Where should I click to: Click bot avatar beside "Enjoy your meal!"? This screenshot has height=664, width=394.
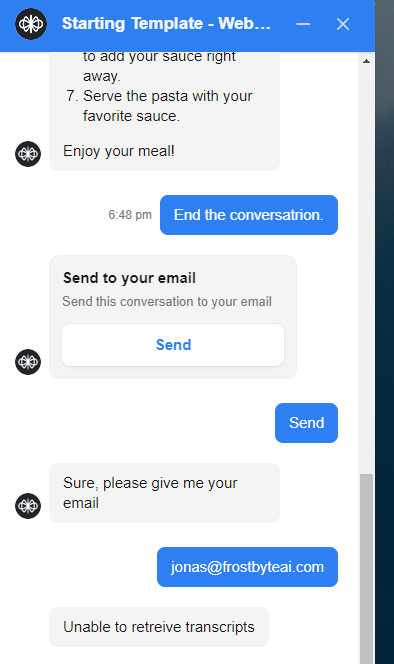(28, 154)
